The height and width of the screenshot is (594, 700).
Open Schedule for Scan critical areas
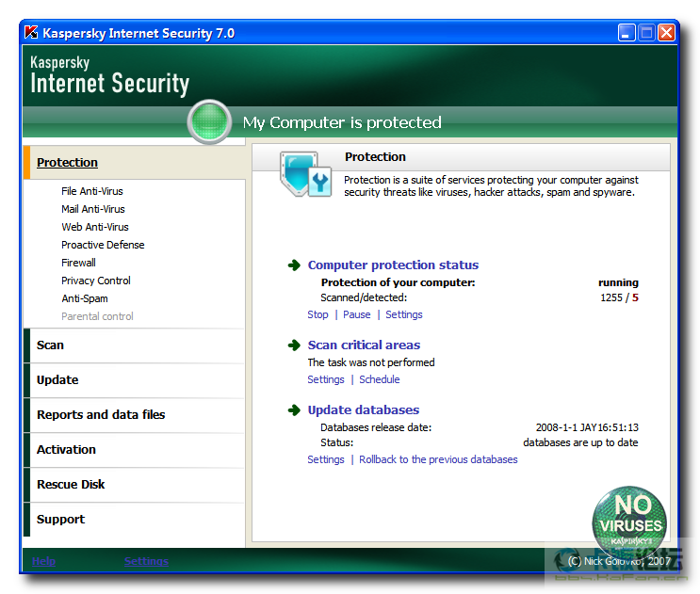click(x=379, y=379)
